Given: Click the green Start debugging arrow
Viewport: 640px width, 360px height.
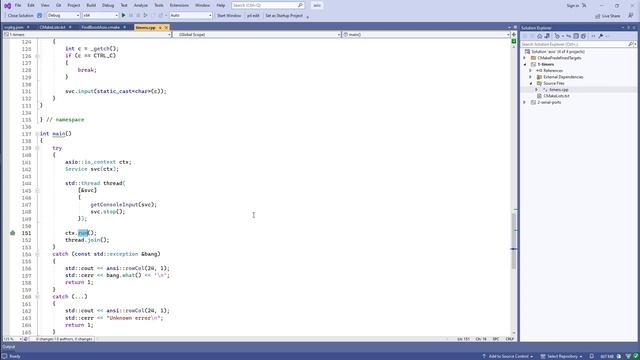Looking at the screenshot, I should click(x=124, y=16).
